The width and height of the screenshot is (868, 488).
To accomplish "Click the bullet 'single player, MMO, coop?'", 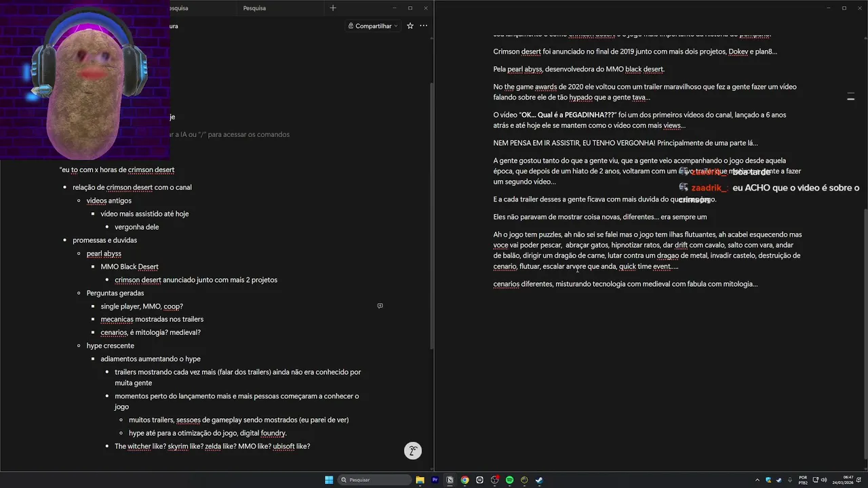I will [x=142, y=306].
